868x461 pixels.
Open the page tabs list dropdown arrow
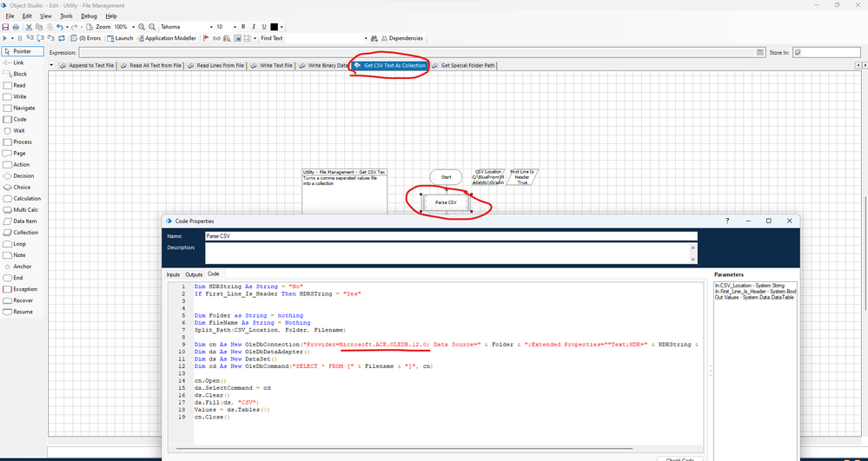point(51,65)
